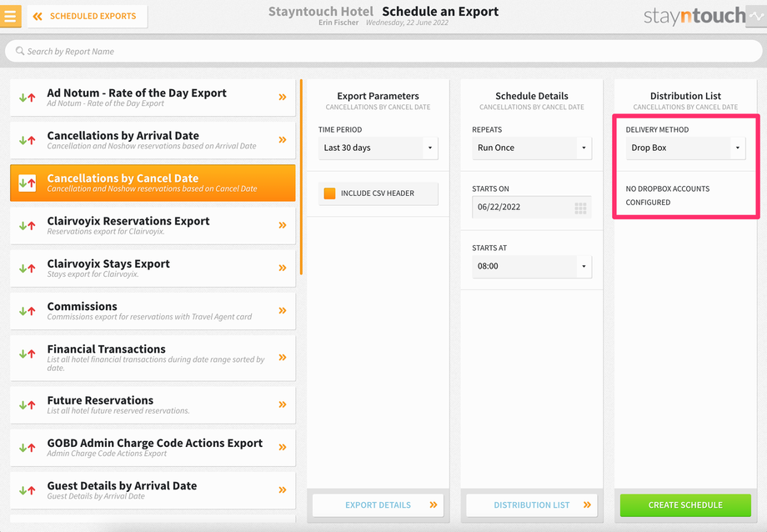The height and width of the screenshot is (532, 767).
Task: Toggle the Include CSV Header checkbox
Action: click(x=329, y=193)
